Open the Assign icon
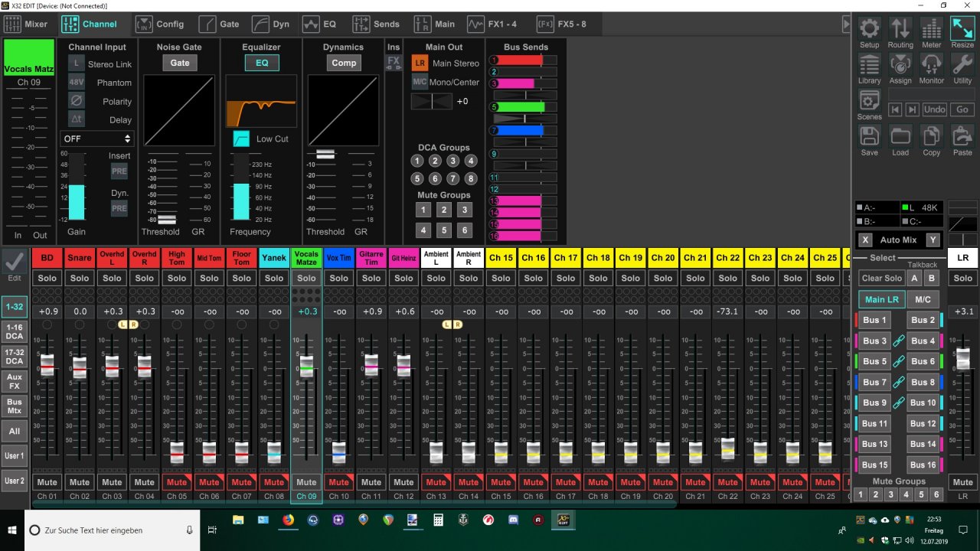Viewport: 980px width, 551px height. [900, 65]
